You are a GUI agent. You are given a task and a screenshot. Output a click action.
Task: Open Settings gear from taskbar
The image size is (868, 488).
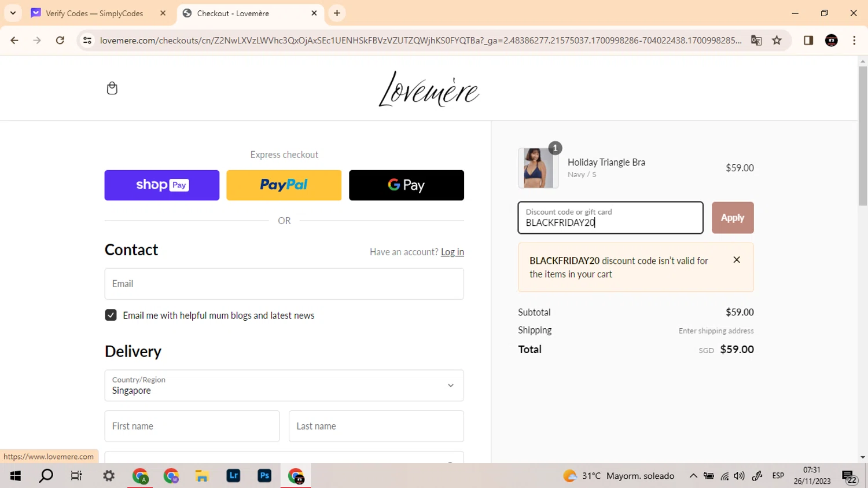(108, 476)
